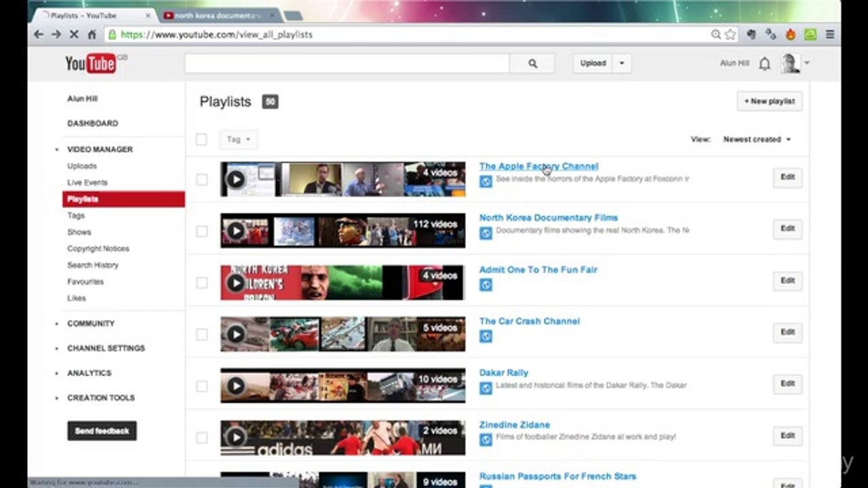
Task: Click the Upload button
Action: pyautogui.click(x=593, y=64)
